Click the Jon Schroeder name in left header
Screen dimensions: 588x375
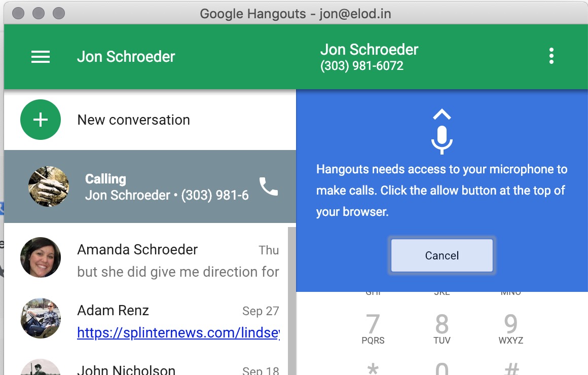(126, 57)
